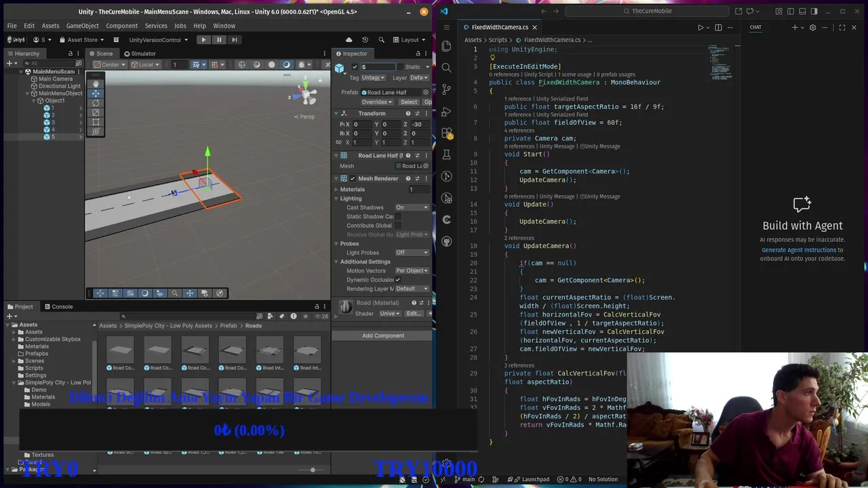Click position Z input field

420,125
